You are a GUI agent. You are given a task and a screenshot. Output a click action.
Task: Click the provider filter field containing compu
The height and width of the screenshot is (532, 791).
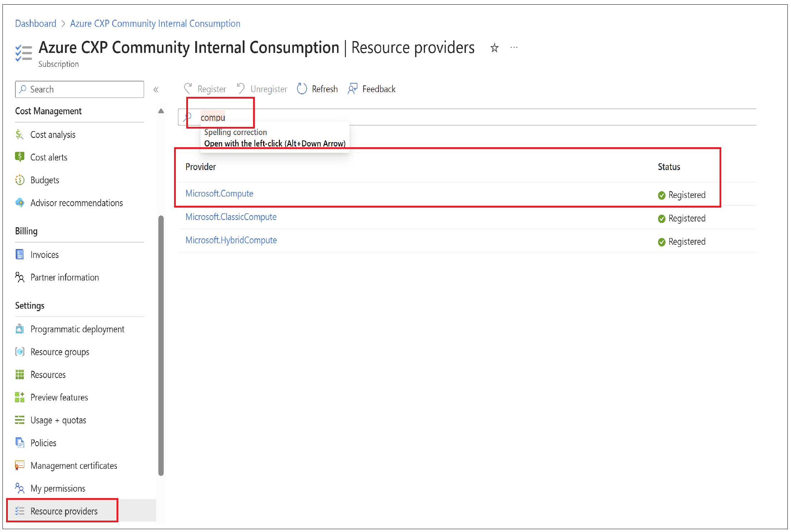pyautogui.click(x=467, y=117)
